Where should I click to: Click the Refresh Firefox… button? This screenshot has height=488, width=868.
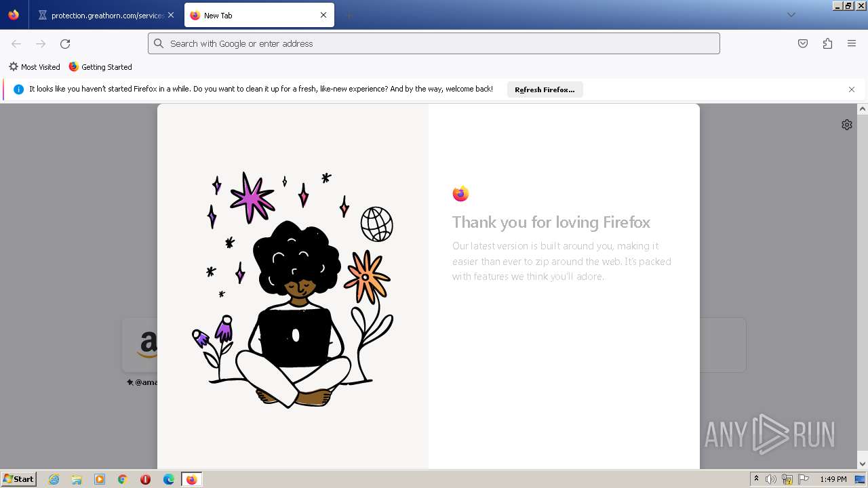(545, 89)
